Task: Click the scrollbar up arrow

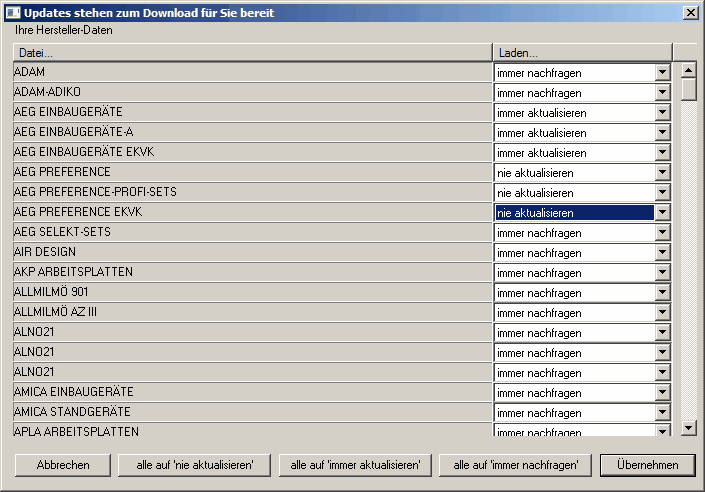Action: [x=688, y=70]
